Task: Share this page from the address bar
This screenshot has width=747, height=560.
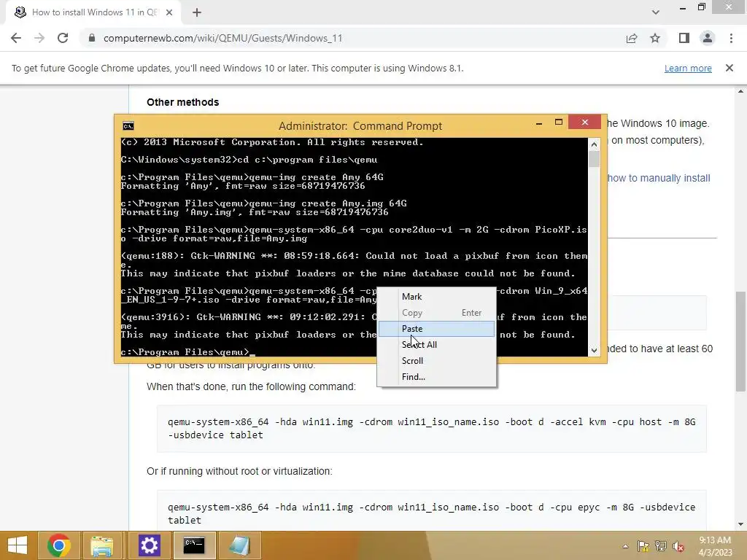Action: (632, 38)
